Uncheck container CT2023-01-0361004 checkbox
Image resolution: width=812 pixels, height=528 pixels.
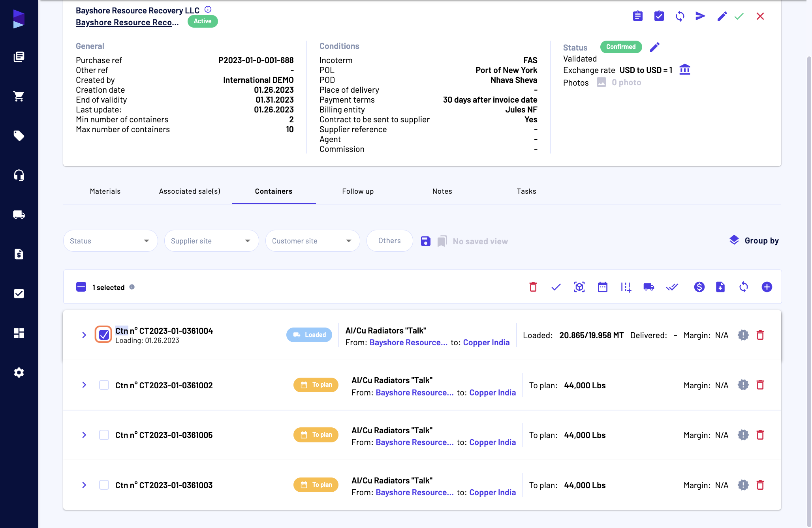pos(103,335)
